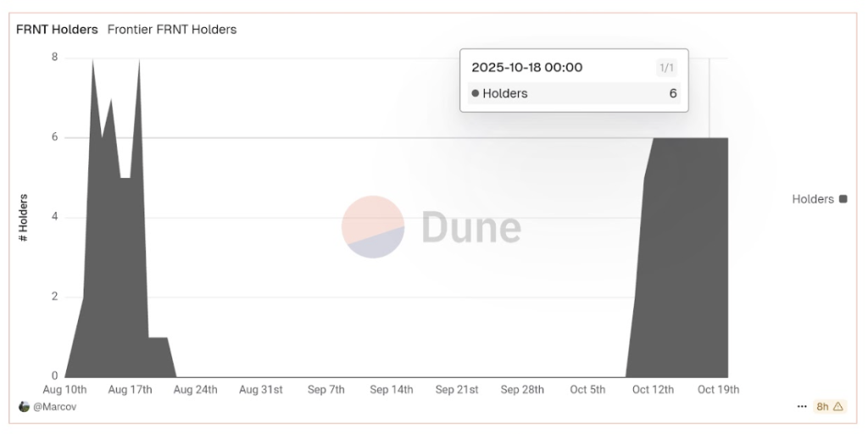Click the Aug 10th x-axis label
The height and width of the screenshot is (434, 868).
64,390
